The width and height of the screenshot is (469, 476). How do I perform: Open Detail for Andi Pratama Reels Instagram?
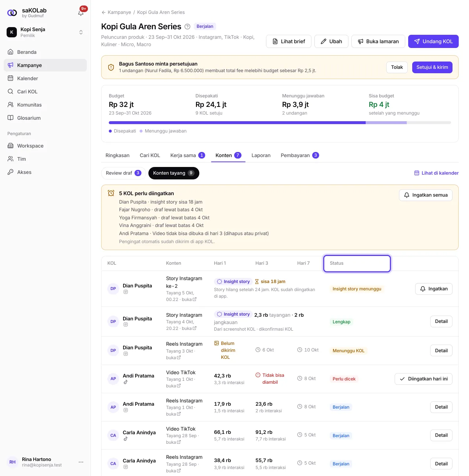(441, 407)
